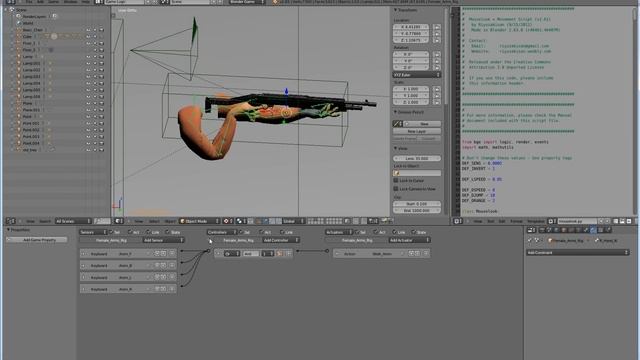Click the Lens value slider
This screenshot has height=360, width=640.
tap(417, 158)
